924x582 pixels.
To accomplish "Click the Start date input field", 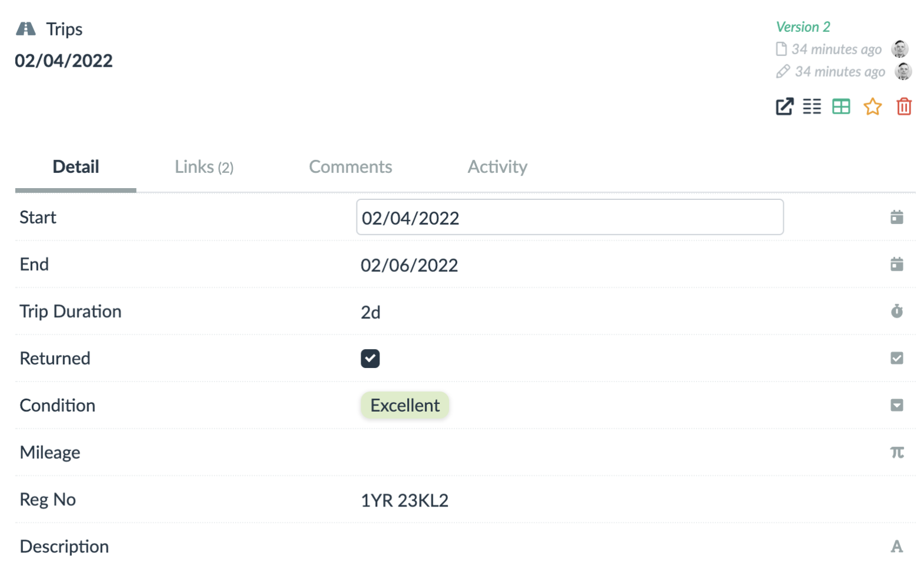I will [x=569, y=218].
